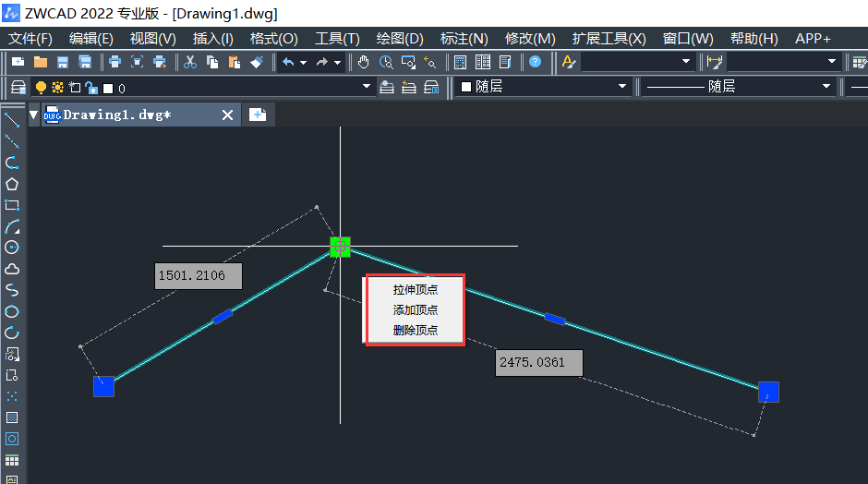Select the Polygon tool
868x484 pixels.
(x=12, y=184)
